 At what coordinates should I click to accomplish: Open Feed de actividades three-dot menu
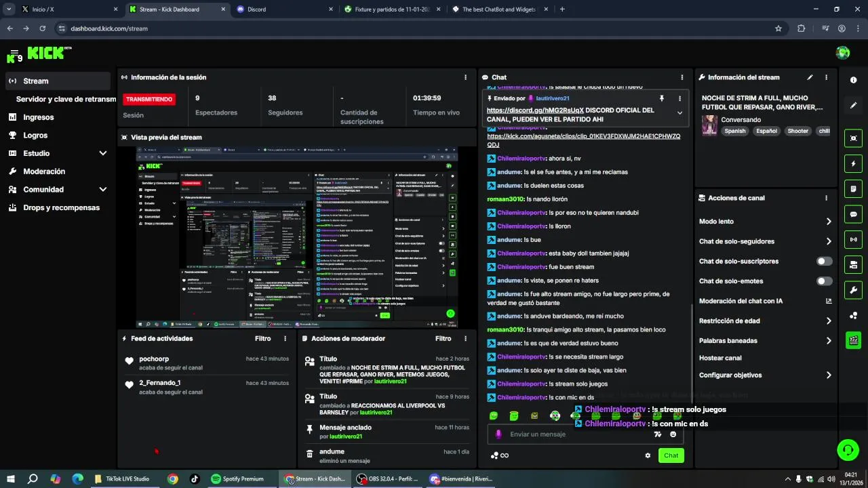click(x=285, y=338)
